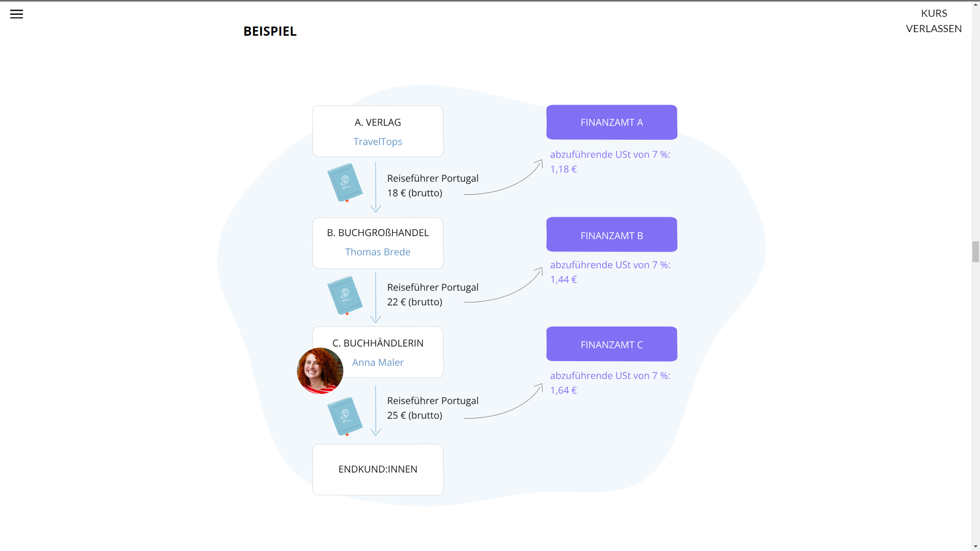The image size is (980, 551).
Task: Click the book icon below Buchgroßhandel box
Action: tap(345, 295)
